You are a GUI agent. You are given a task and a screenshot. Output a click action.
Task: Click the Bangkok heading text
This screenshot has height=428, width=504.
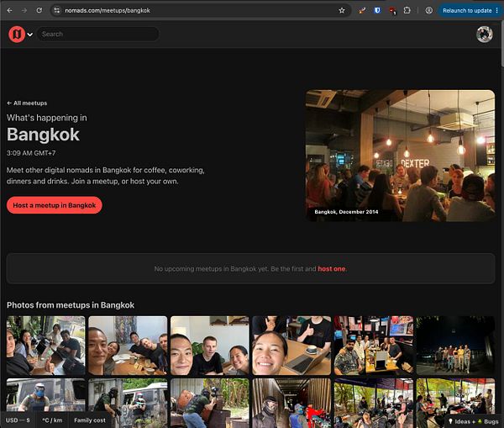(43, 135)
